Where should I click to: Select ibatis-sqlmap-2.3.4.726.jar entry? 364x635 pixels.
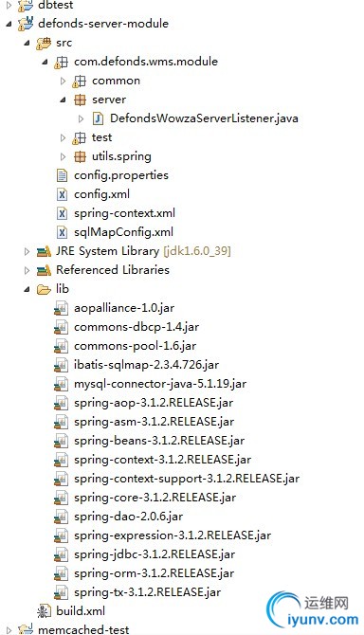coord(146,365)
